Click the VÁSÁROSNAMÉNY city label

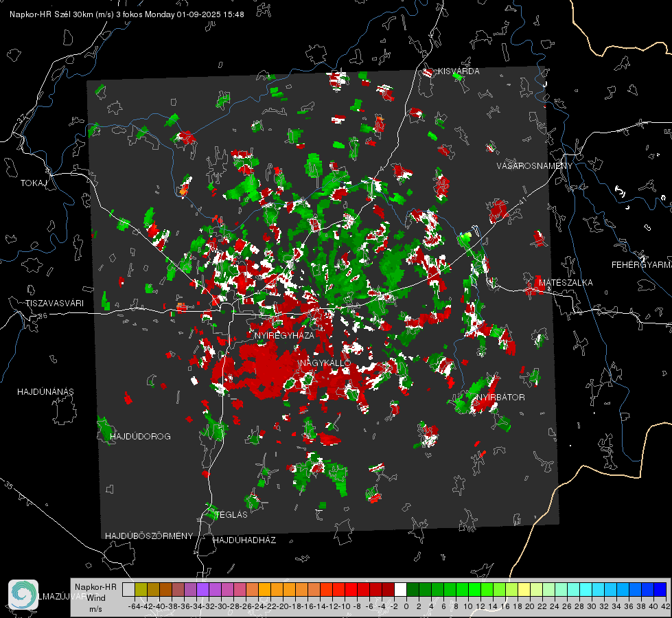point(535,166)
